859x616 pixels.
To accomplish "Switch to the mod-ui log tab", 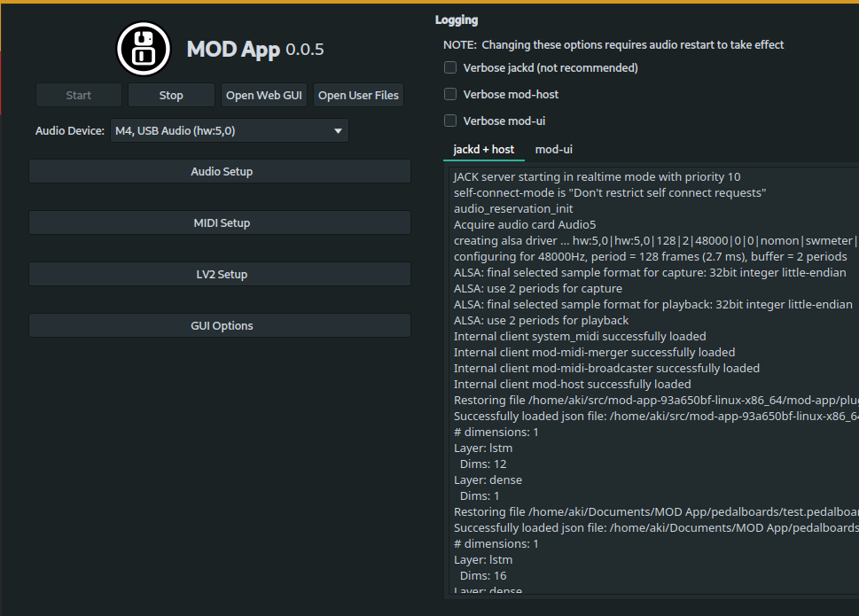I will pos(554,150).
